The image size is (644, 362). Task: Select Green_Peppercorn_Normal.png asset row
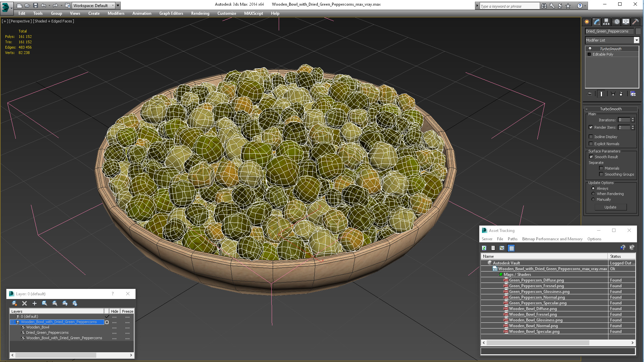(537, 297)
